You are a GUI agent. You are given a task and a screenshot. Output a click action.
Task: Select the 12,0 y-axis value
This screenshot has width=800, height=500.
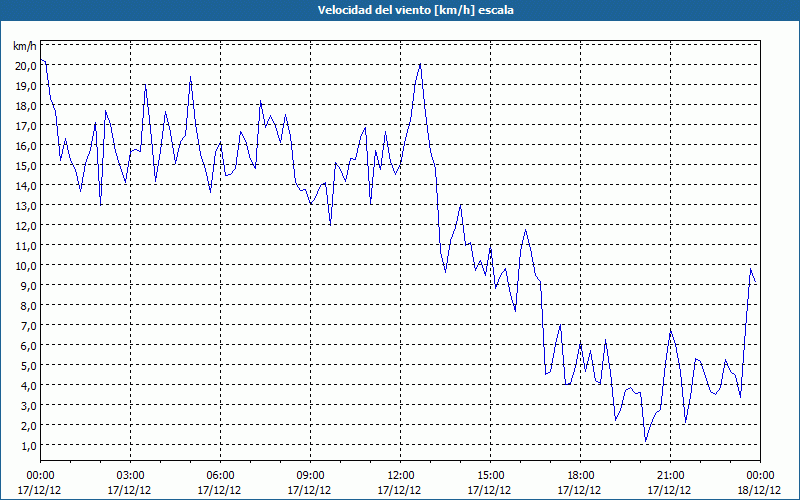pyautogui.click(x=25, y=226)
